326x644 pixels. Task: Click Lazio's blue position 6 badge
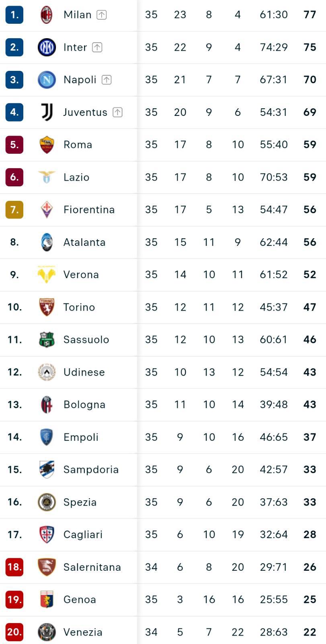[x=14, y=177]
